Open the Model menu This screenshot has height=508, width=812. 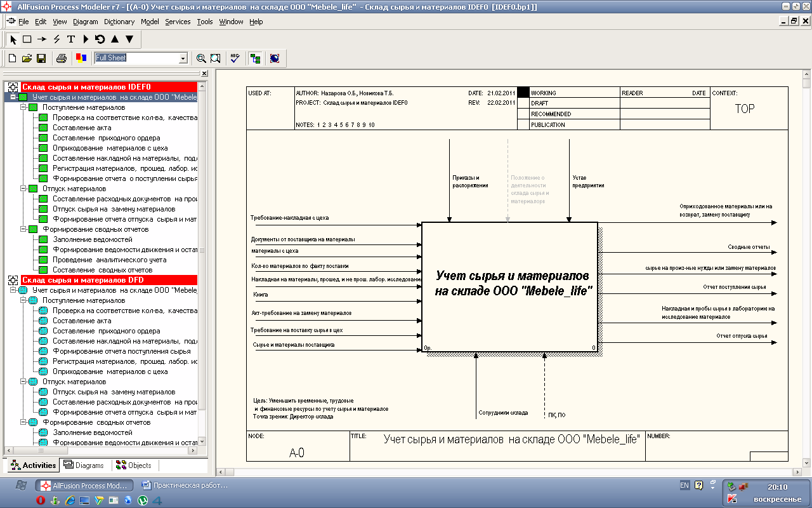coord(150,22)
